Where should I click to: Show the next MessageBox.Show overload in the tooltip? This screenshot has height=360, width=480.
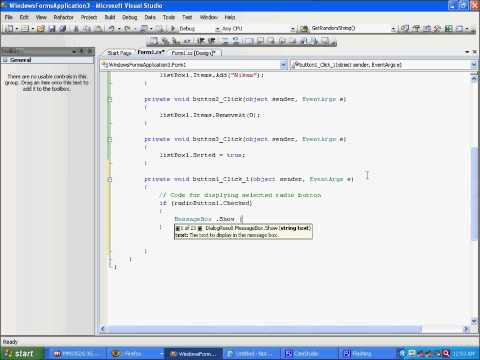point(200,228)
